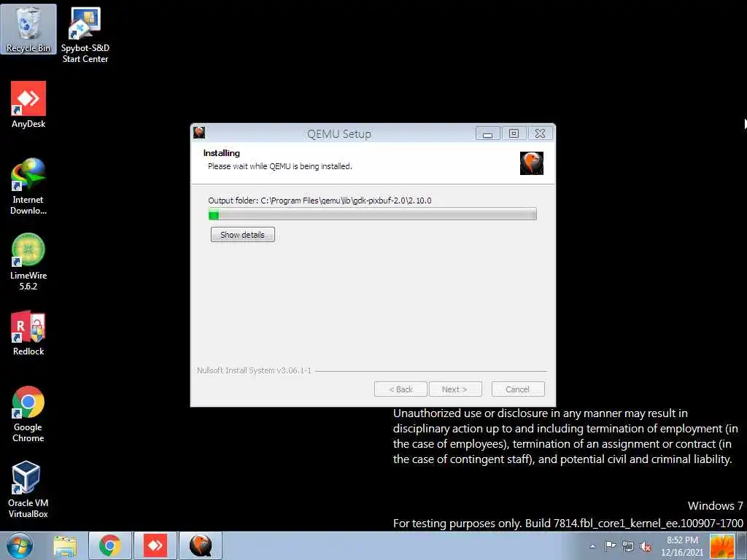Click the QEMU Setup title bar text
Viewport: 747px width, 560px height.
click(339, 134)
